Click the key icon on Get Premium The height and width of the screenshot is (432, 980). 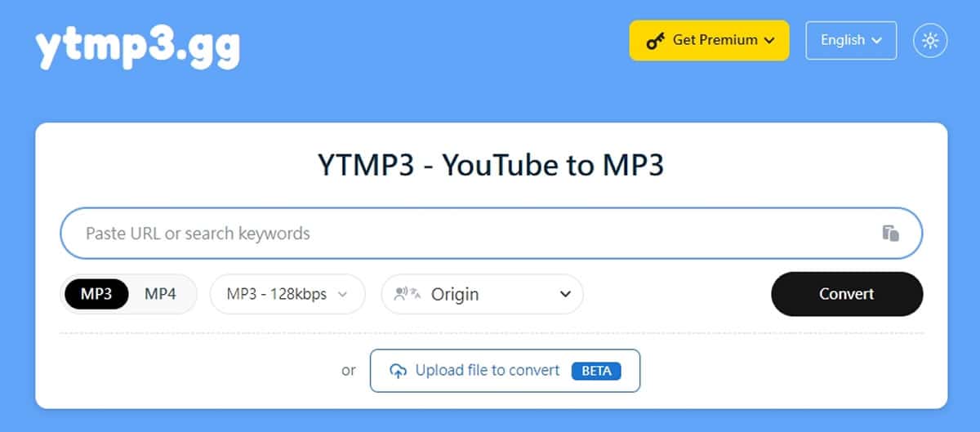tap(656, 41)
